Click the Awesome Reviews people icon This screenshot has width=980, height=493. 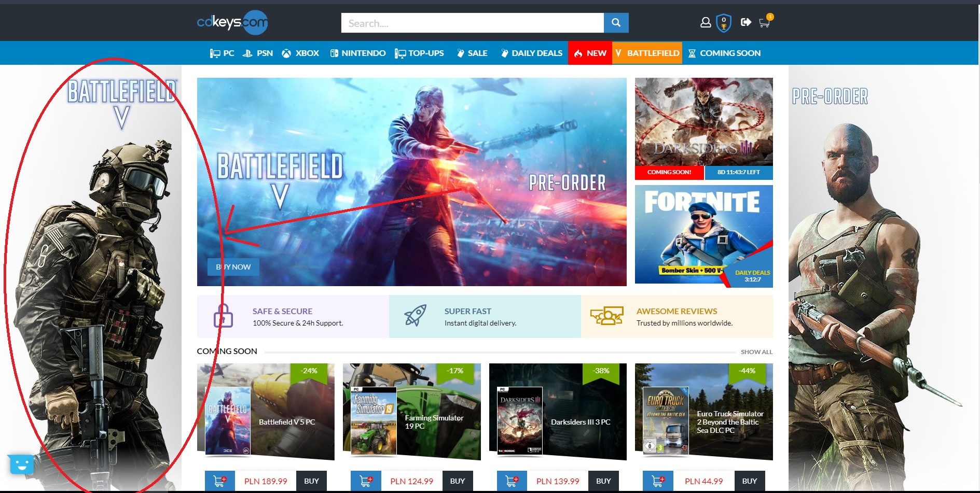coord(606,316)
